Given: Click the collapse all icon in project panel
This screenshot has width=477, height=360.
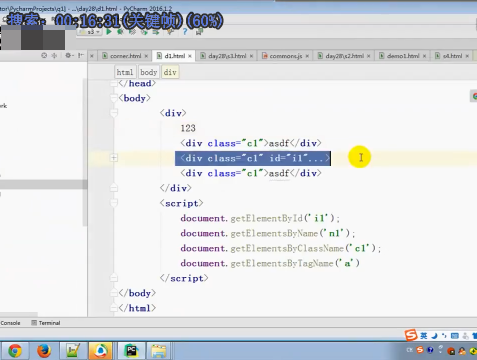Looking at the screenshot, I should point(54,55).
